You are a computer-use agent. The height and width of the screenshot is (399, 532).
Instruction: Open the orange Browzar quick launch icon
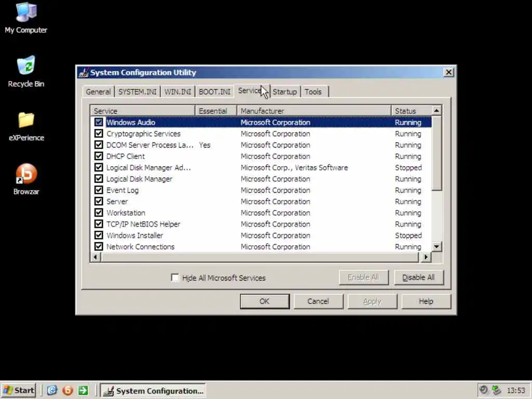(x=68, y=391)
